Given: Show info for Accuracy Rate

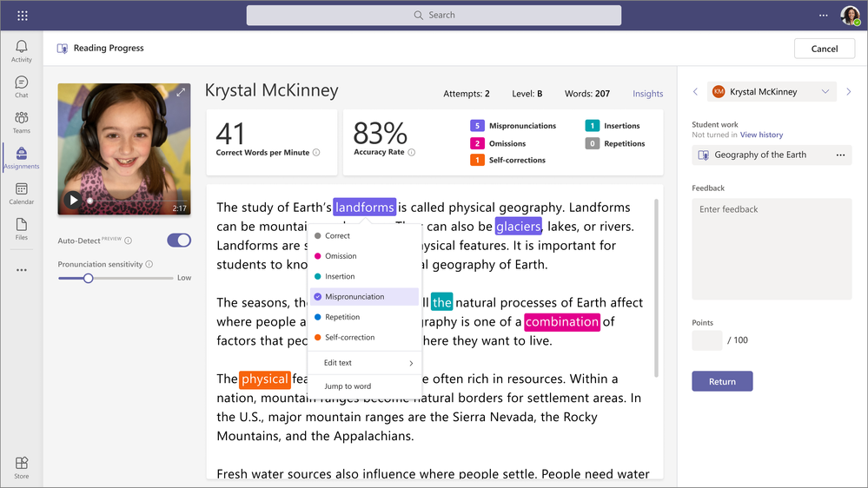Looking at the screenshot, I should [411, 152].
